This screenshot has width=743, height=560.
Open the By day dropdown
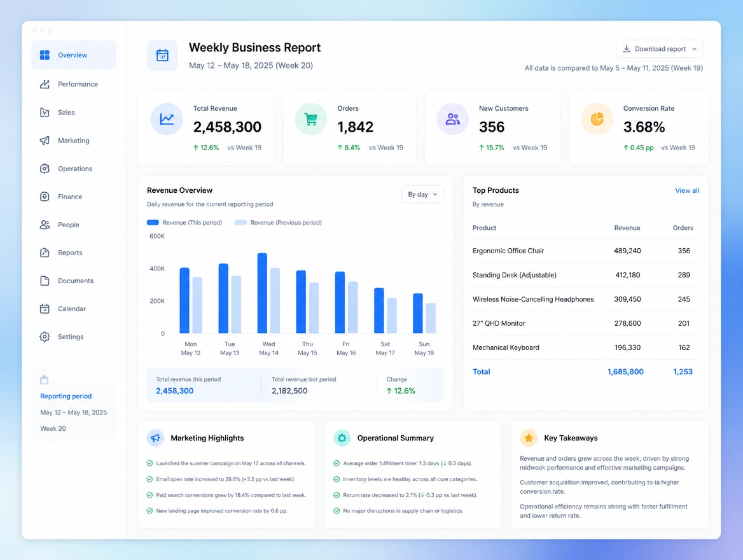tap(422, 195)
